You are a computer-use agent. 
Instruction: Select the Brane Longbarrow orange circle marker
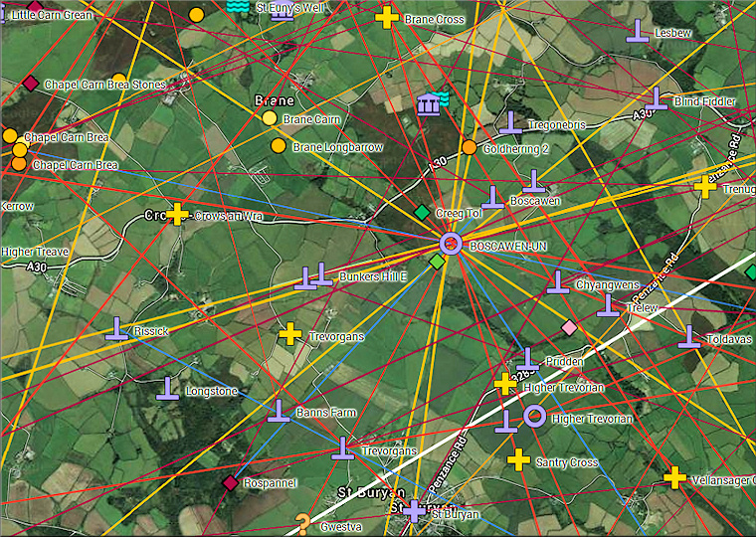click(279, 145)
